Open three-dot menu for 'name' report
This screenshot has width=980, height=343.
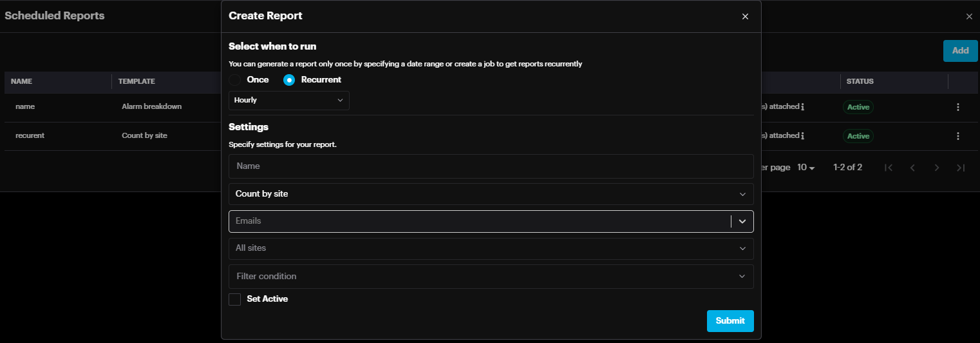pos(958,107)
